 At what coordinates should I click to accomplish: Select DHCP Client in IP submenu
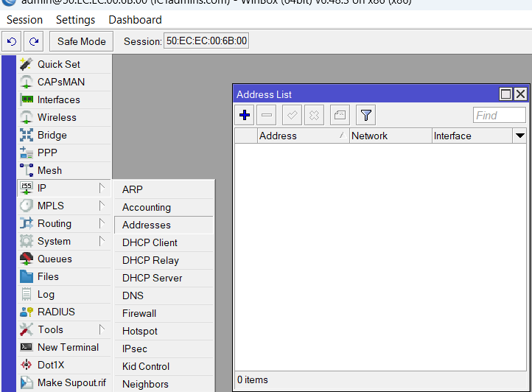point(164,242)
